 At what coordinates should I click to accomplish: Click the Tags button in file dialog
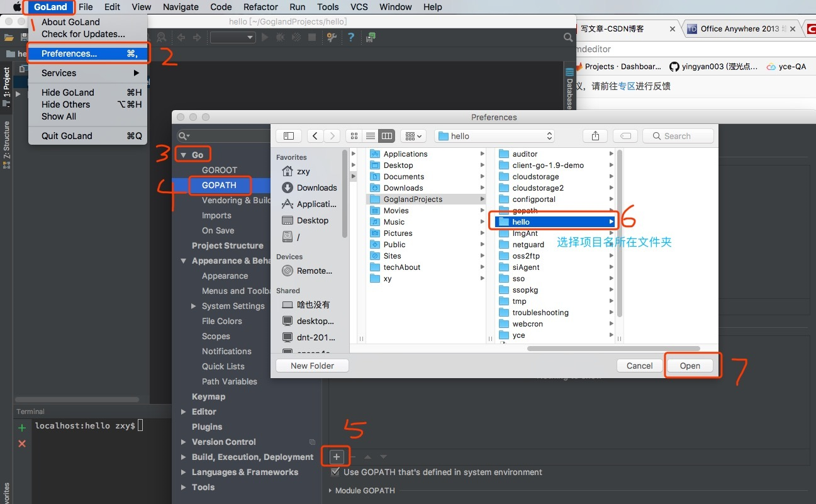click(x=625, y=136)
